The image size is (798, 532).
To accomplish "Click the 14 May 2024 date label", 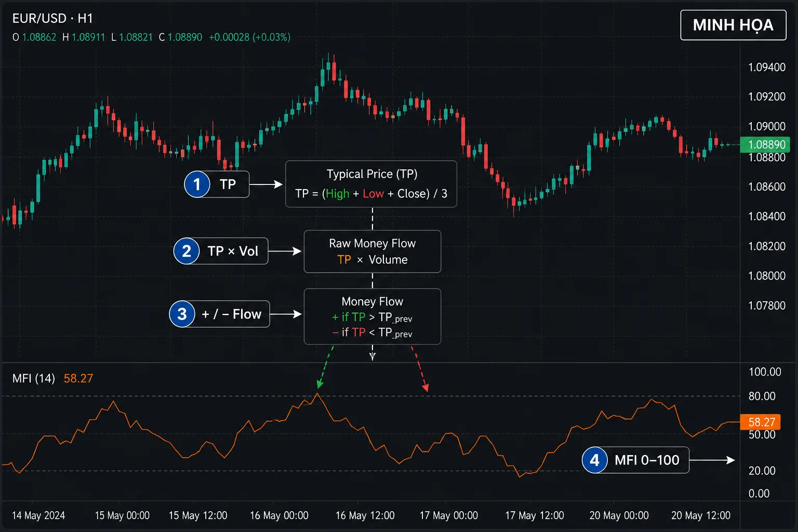I will 38,515.
